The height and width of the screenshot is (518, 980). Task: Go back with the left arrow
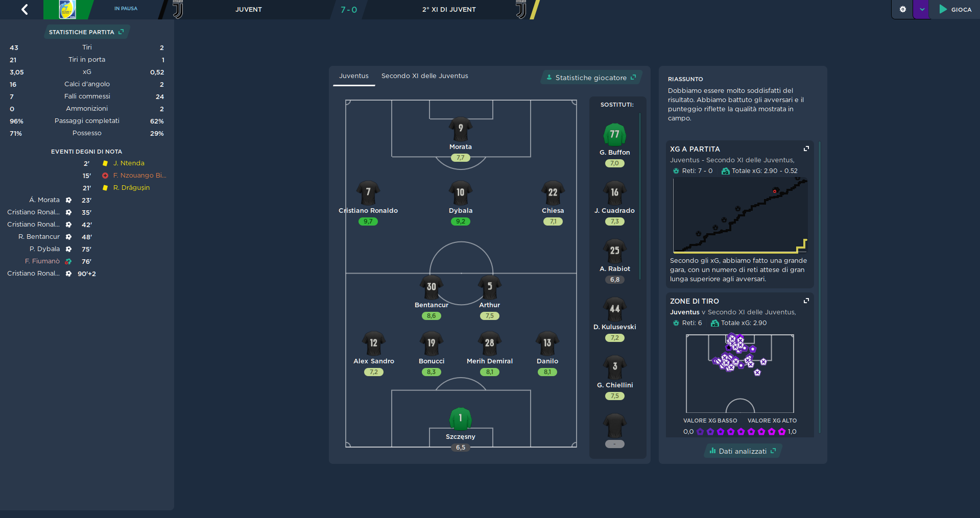click(x=25, y=9)
